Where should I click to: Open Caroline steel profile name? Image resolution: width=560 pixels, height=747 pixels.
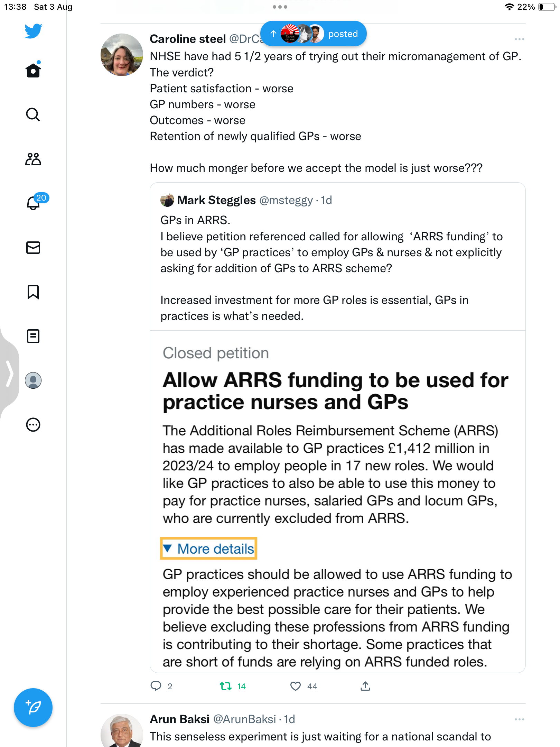188,39
